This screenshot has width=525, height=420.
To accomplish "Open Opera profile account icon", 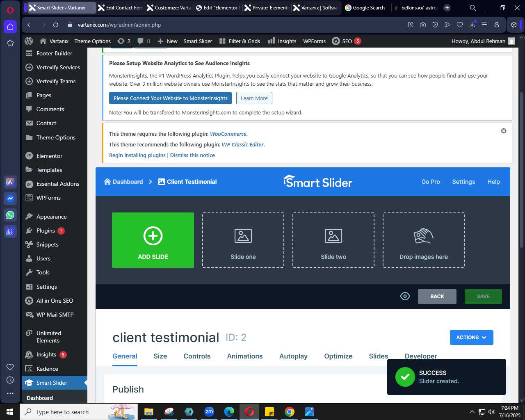I will pos(497,25).
